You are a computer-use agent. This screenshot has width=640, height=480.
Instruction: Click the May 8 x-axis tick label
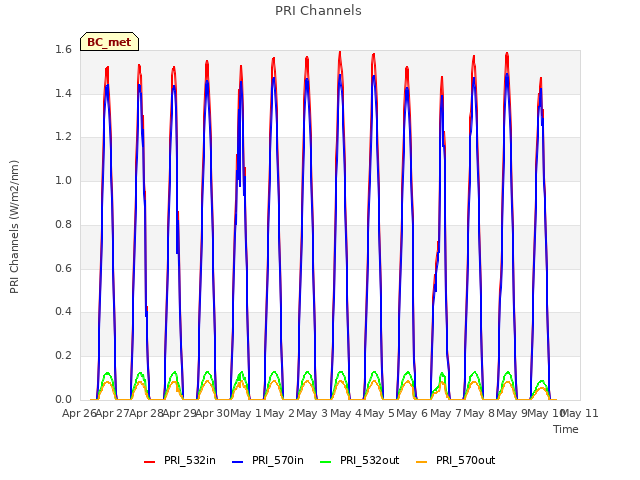pyautogui.click(x=479, y=413)
